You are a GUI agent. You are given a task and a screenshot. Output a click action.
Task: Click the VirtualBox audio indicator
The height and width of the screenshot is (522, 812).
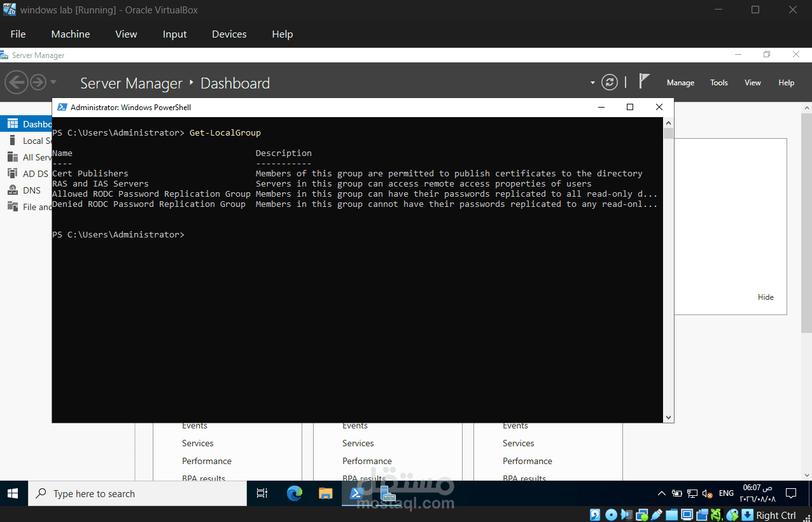[x=627, y=515]
